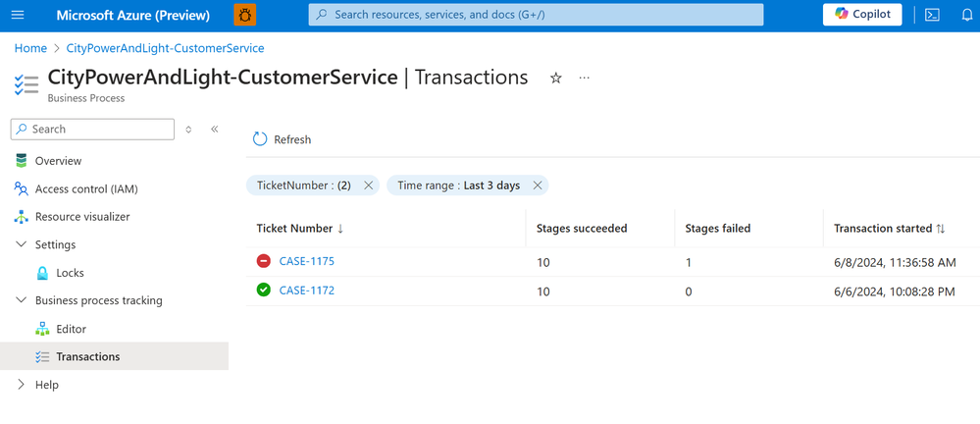Screen dimensions: 980x424
Task: Click the Help section label
Action: [x=47, y=385]
